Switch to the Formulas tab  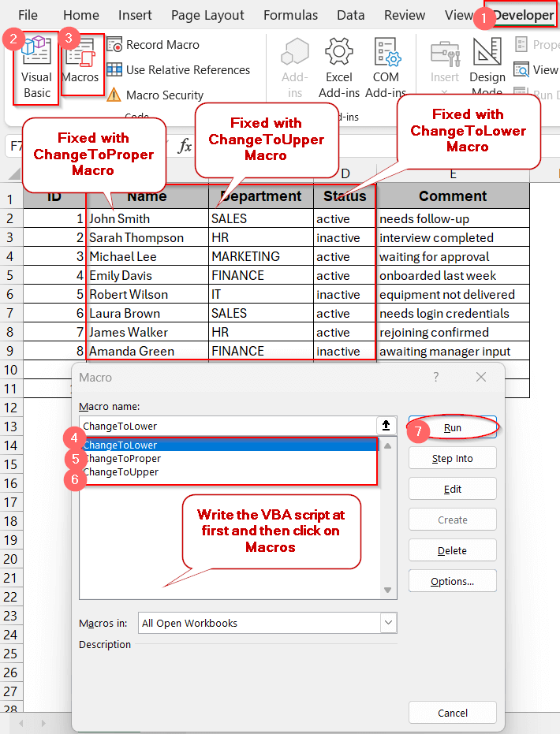point(290,16)
